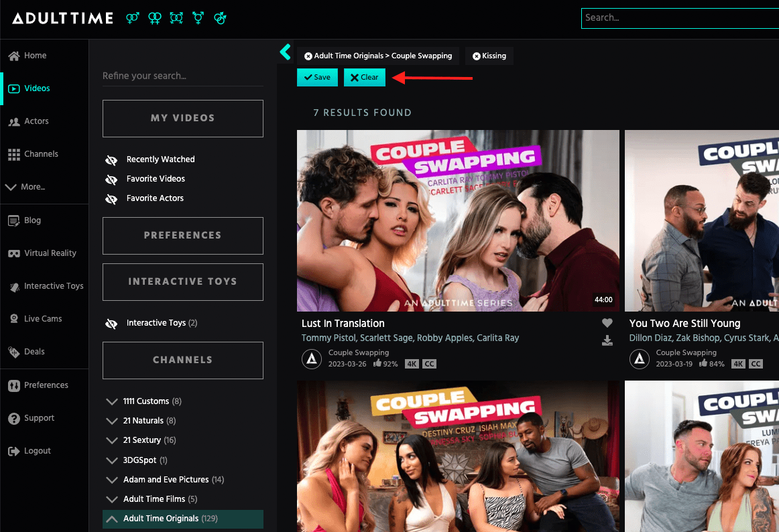Open actor Carlita Ray's link
The image size is (779, 532).
coord(498,338)
